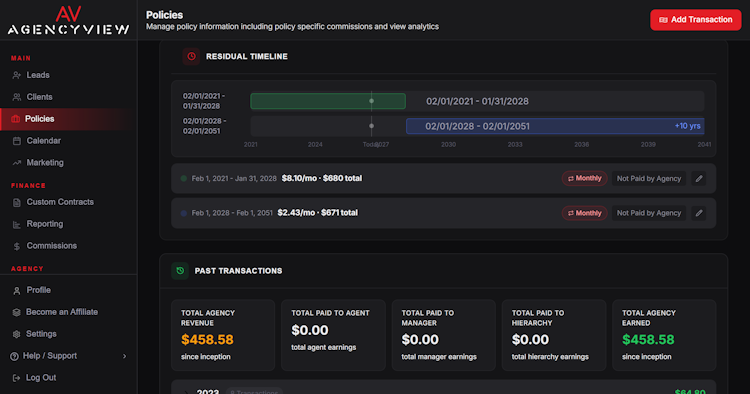Click the Commissions dollar icon

[17, 246]
